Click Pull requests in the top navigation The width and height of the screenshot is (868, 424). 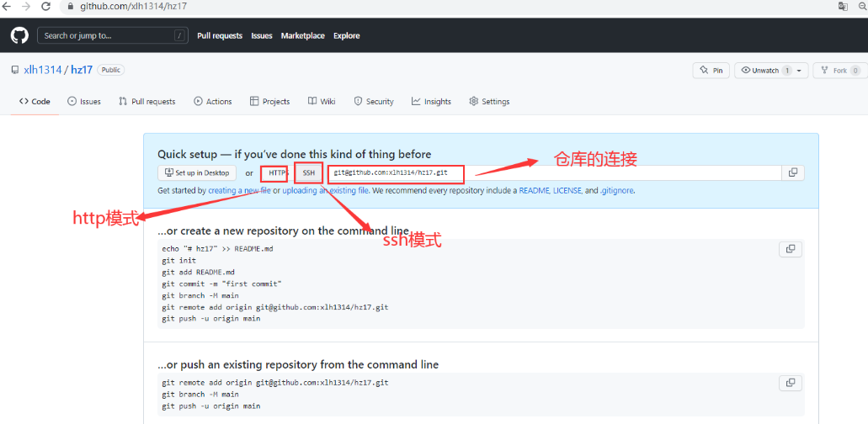[220, 35]
